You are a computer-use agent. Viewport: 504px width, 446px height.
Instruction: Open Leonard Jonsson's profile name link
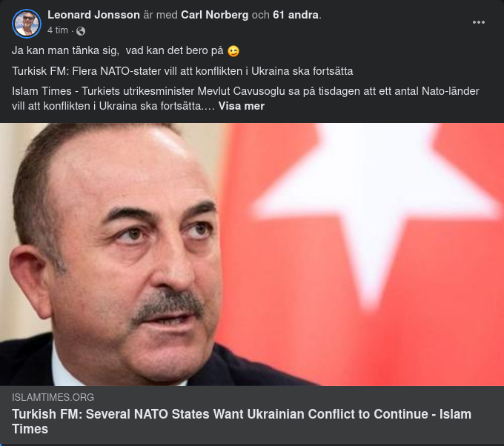click(x=93, y=15)
